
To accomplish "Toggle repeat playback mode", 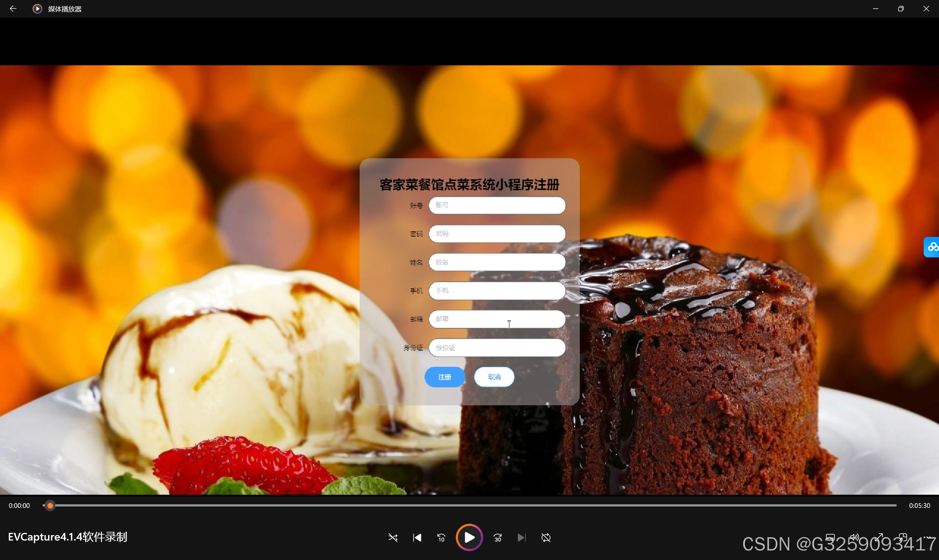I will [546, 537].
